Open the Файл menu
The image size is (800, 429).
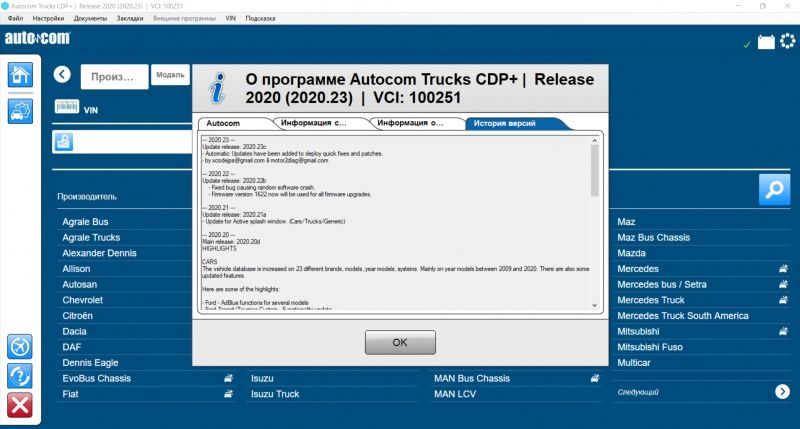[15, 18]
